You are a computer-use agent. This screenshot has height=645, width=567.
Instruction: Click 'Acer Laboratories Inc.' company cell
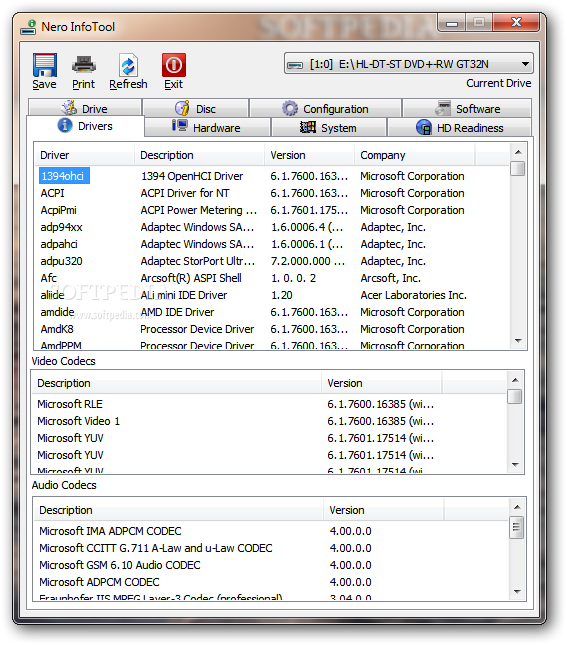414,295
